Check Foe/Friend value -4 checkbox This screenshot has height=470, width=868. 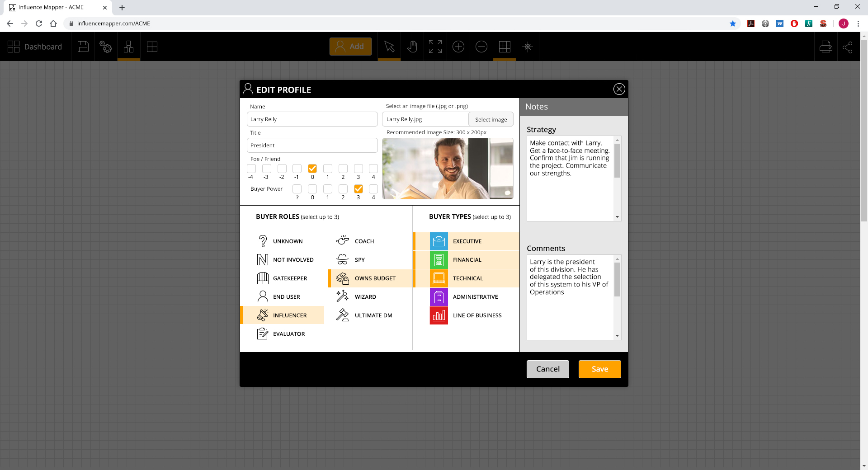tap(251, 169)
